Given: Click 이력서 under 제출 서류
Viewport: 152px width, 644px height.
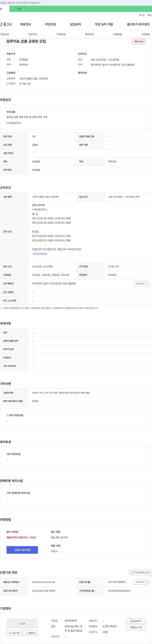Looking at the screenshot, I should pyautogui.click(x=54, y=551).
